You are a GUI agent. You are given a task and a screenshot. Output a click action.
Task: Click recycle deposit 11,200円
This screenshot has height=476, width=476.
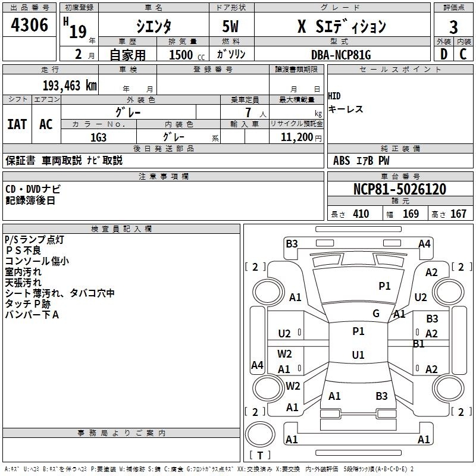tap(301, 137)
